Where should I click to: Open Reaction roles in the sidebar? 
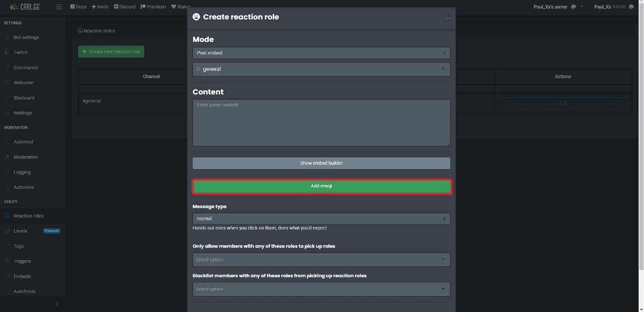click(x=28, y=216)
